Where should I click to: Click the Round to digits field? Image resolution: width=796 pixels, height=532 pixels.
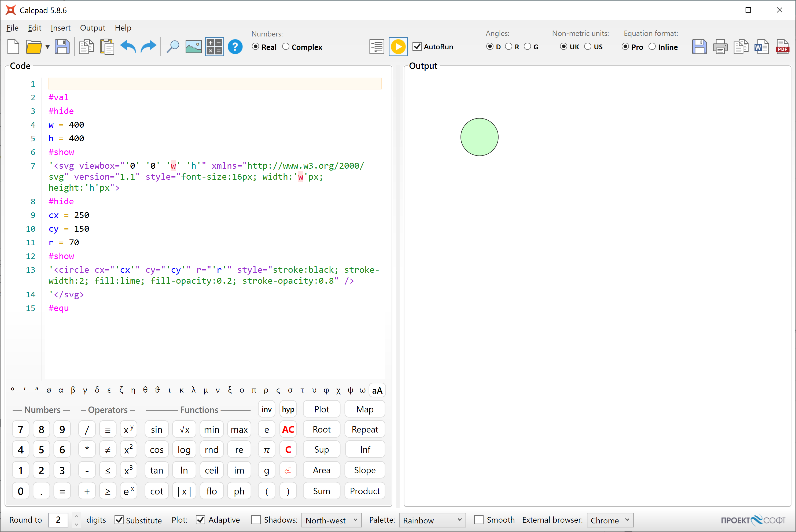(58, 520)
